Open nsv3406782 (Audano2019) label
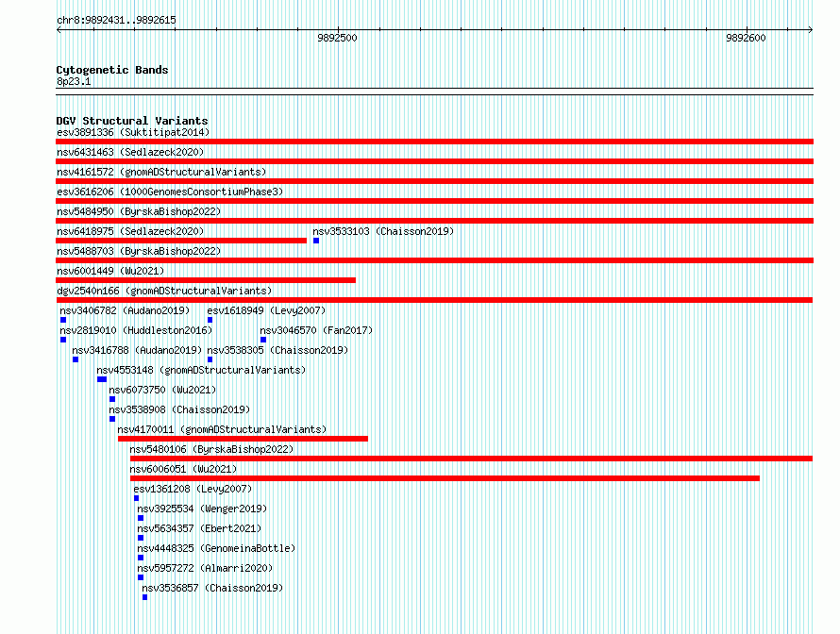 (125, 310)
